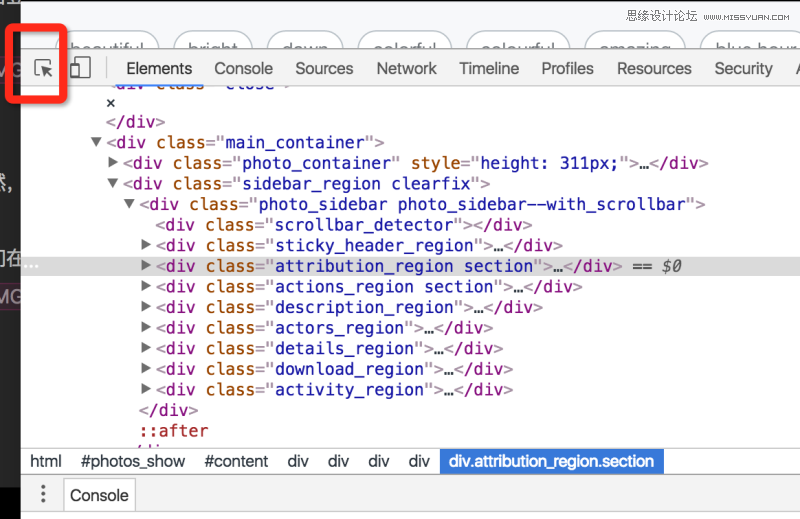Screen dimensions: 800x519
Task: Expand the download_region div
Action: [145, 368]
